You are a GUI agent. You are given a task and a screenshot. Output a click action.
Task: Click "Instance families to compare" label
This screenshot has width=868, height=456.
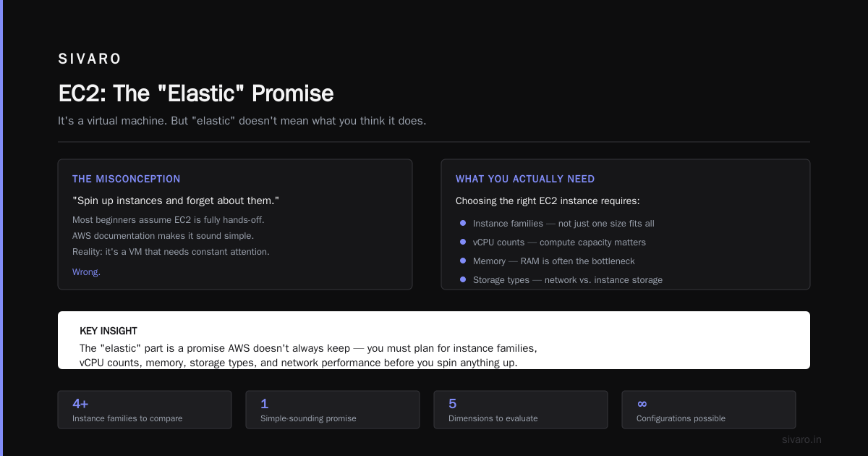click(x=127, y=418)
